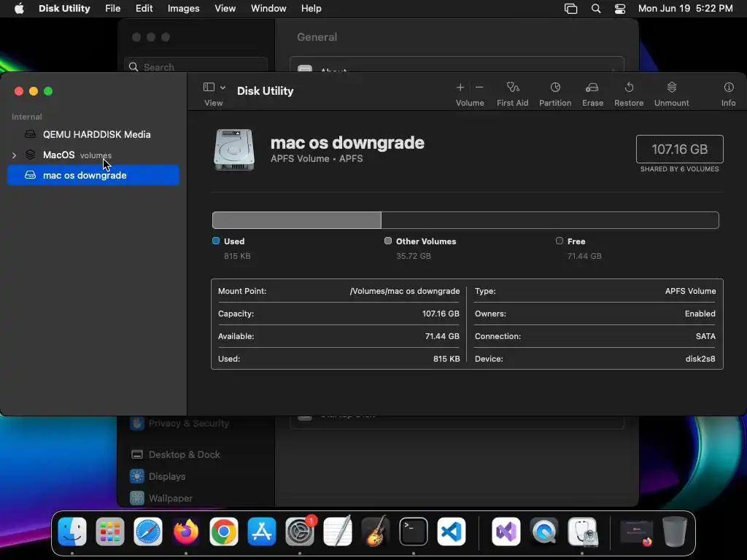
Task: Click the 107.16 GB size box
Action: coord(679,149)
